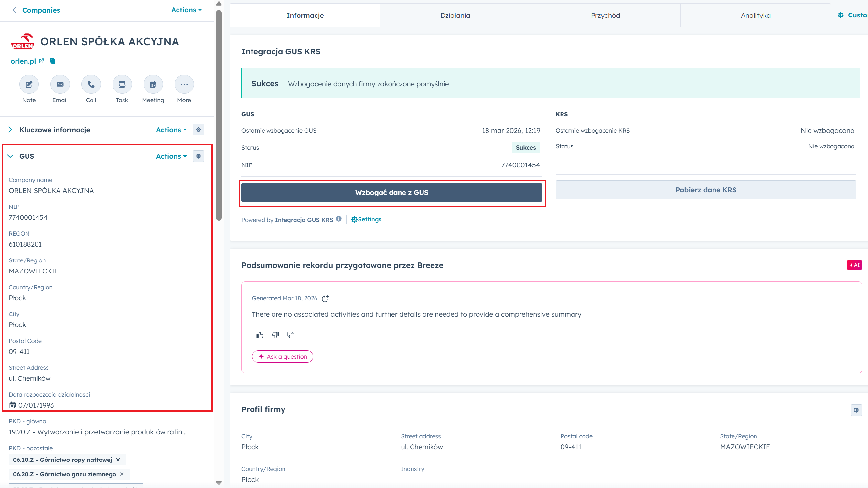Click the PKD - główna value 19.20.Z
Screen dimensions: 868x488
pyautogui.click(x=98, y=432)
